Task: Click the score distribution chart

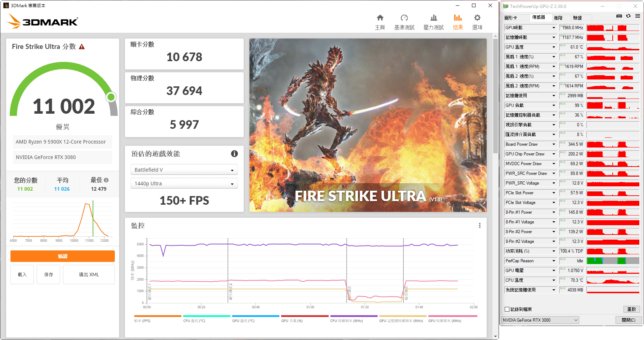Action: (63, 221)
